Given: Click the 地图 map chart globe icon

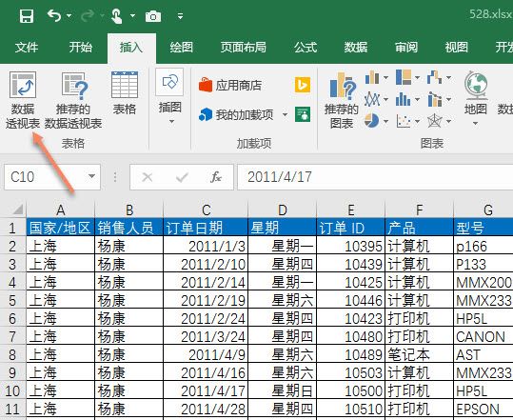Looking at the screenshot, I should [476, 85].
